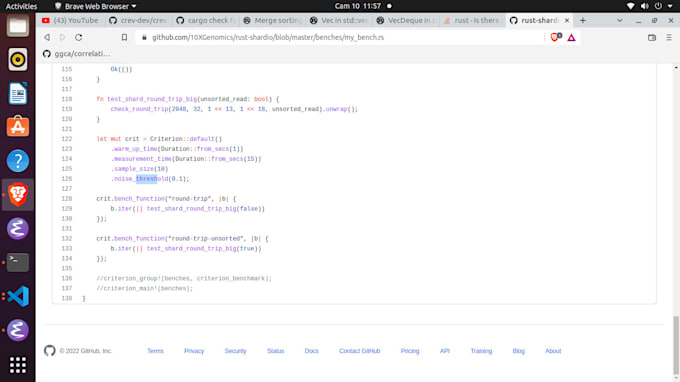Open volume indicator in top bar

tap(645, 6)
